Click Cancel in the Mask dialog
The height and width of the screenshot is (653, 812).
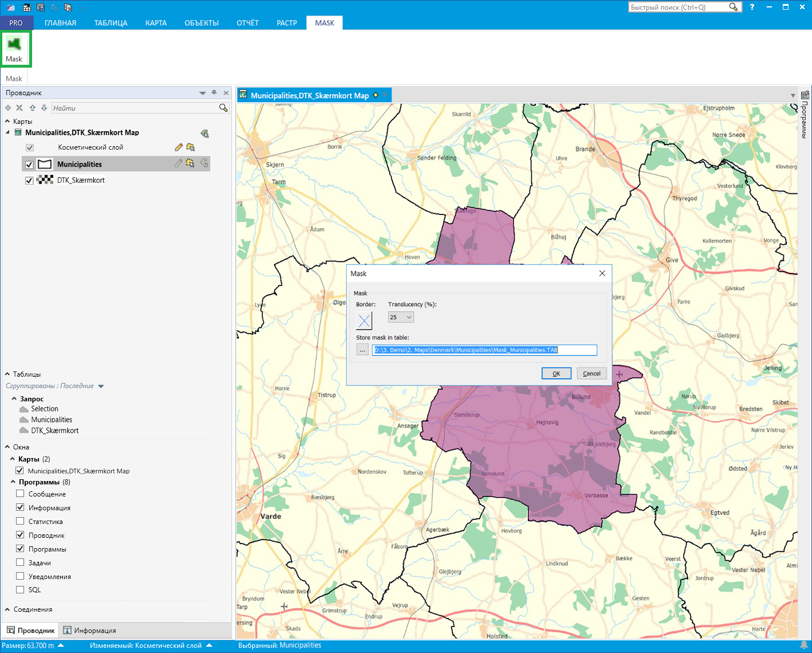pos(591,373)
